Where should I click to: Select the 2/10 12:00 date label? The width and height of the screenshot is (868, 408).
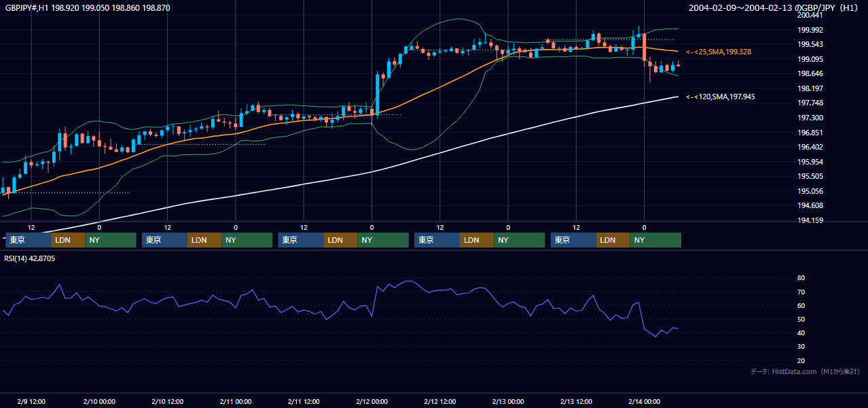(167, 401)
